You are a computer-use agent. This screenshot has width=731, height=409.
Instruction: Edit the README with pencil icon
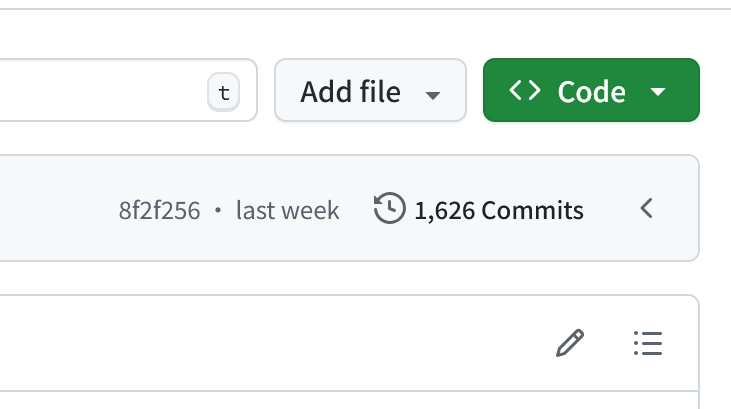coord(570,343)
